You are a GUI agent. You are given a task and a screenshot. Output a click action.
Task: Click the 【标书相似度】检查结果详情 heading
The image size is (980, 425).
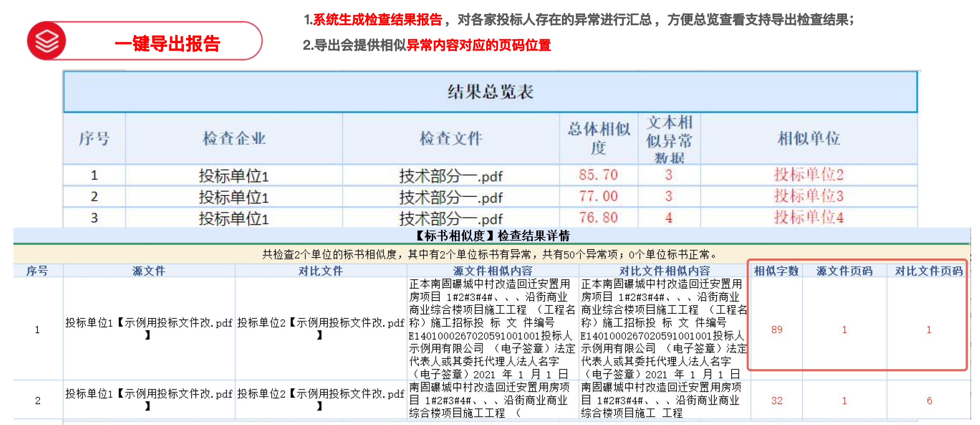pyautogui.click(x=492, y=236)
